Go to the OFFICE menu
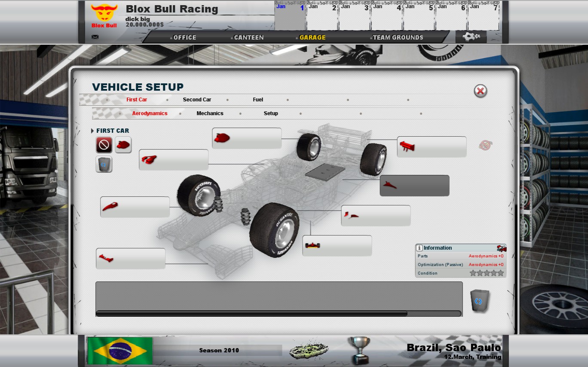588x367 pixels. [x=184, y=37]
